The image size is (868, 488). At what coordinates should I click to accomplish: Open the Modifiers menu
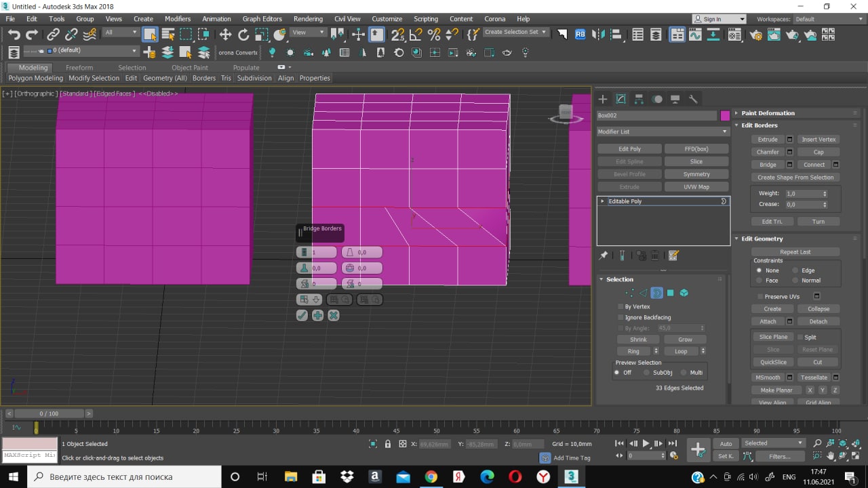click(x=178, y=19)
